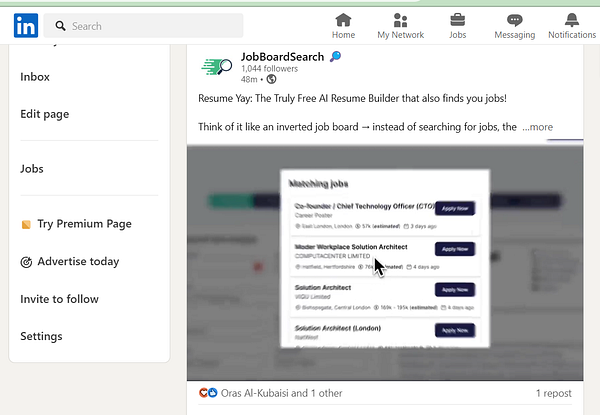Click the 1,044 followers text
This screenshot has height=415, width=600.
pyautogui.click(x=269, y=68)
